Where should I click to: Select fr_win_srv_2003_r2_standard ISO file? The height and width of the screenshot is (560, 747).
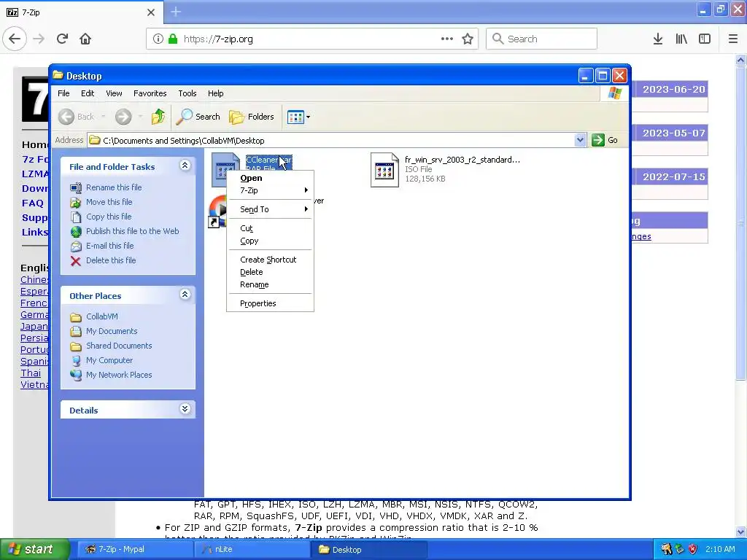(x=446, y=169)
